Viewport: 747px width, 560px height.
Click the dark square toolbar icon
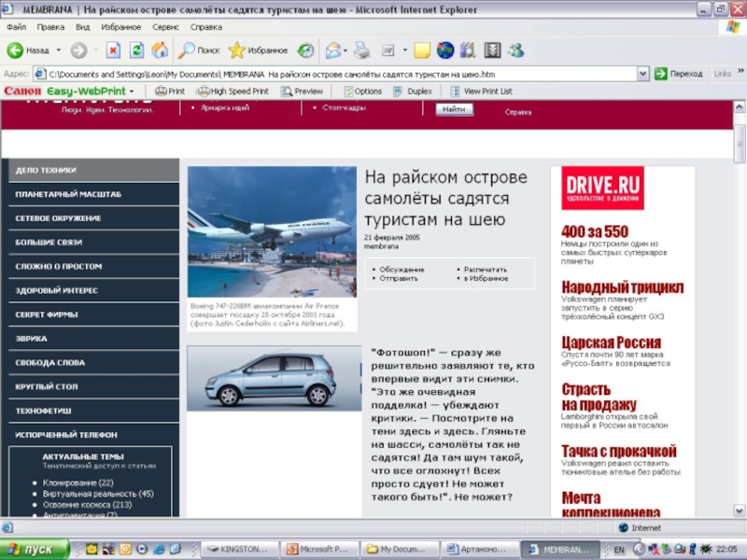(x=492, y=50)
